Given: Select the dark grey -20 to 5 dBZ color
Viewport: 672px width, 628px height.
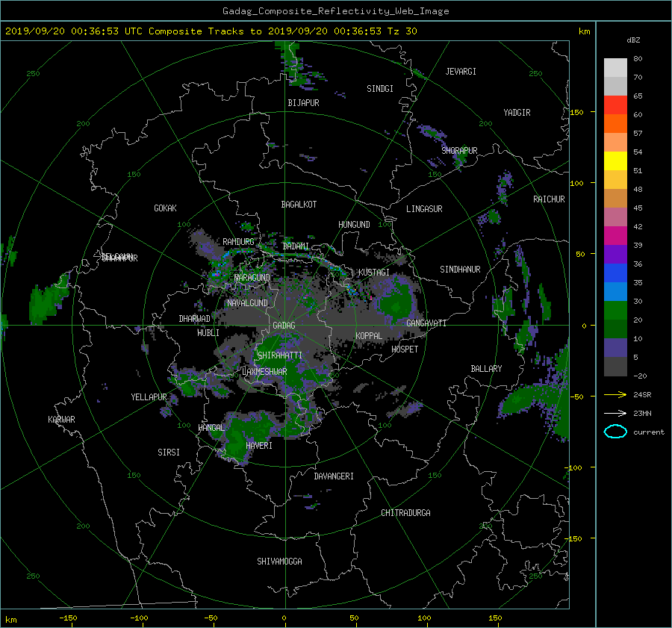Looking at the screenshot, I should [615, 367].
